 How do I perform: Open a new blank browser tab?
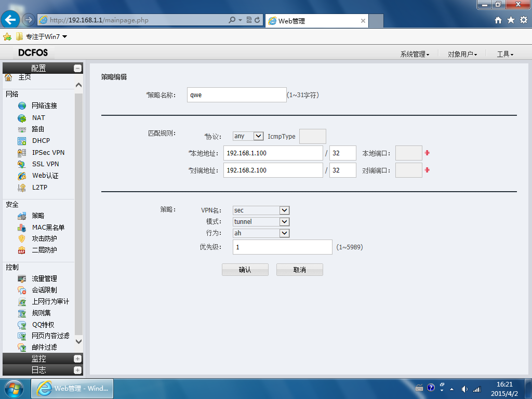pos(376,21)
